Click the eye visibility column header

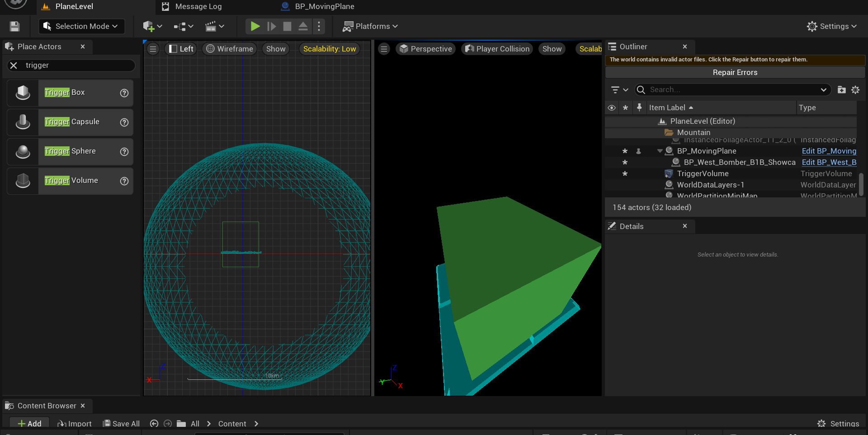pyautogui.click(x=612, y=108)
